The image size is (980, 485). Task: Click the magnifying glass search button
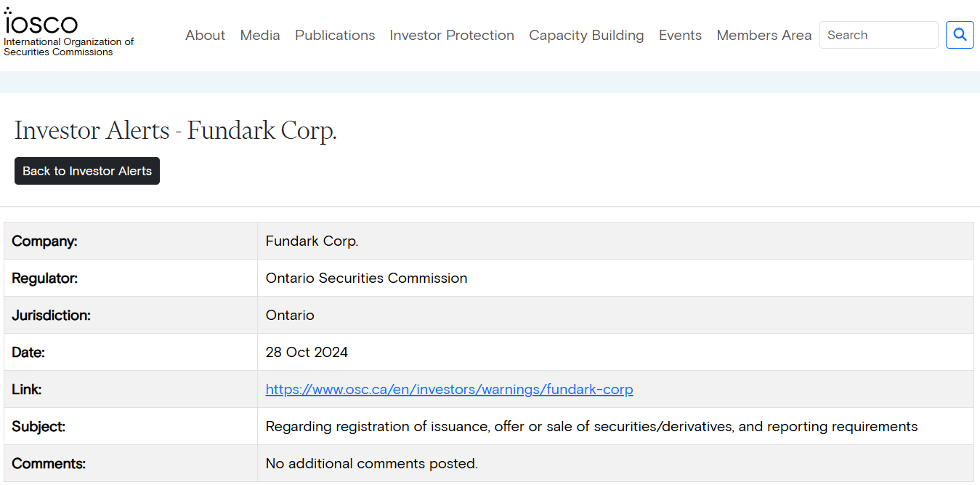[960, 35]
